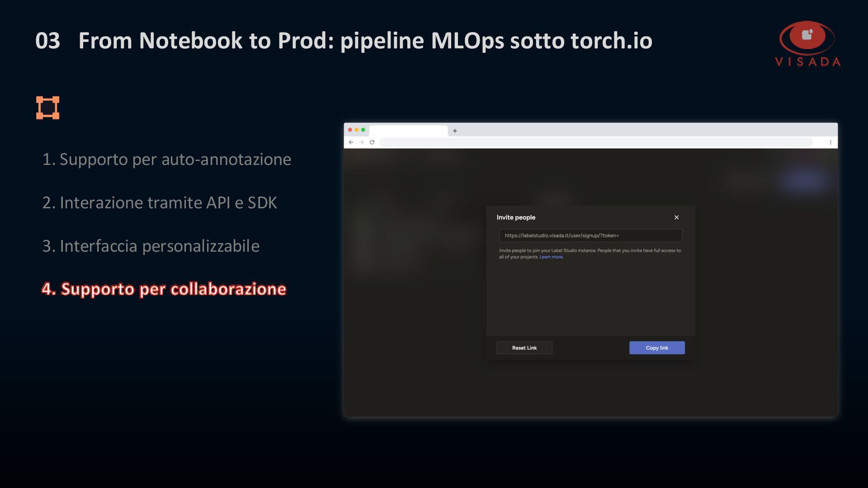Click the slide title From Notebook to Prod
868x488 pixels.
coord(365,40)
